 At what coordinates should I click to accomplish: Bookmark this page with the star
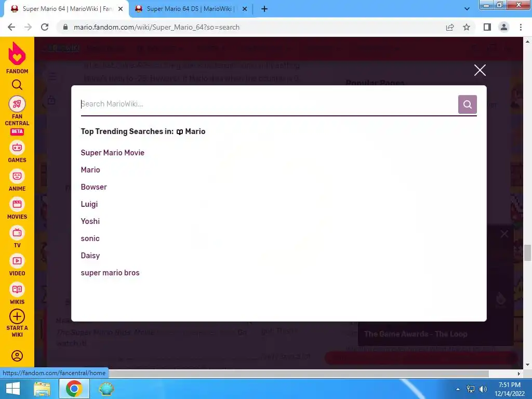(x=467, y=27)
